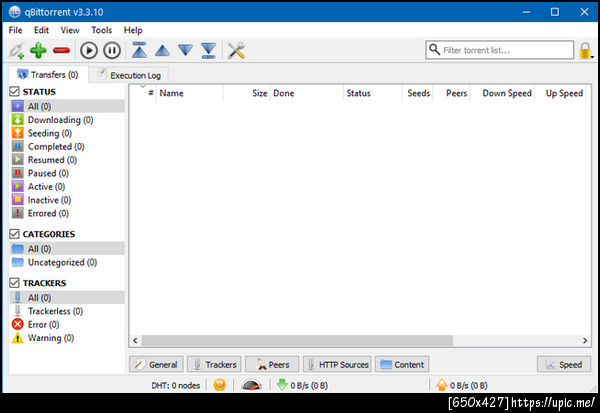600x413 pixels.
Task: Sort by the Down Speed column header
Action: [502, 93]
